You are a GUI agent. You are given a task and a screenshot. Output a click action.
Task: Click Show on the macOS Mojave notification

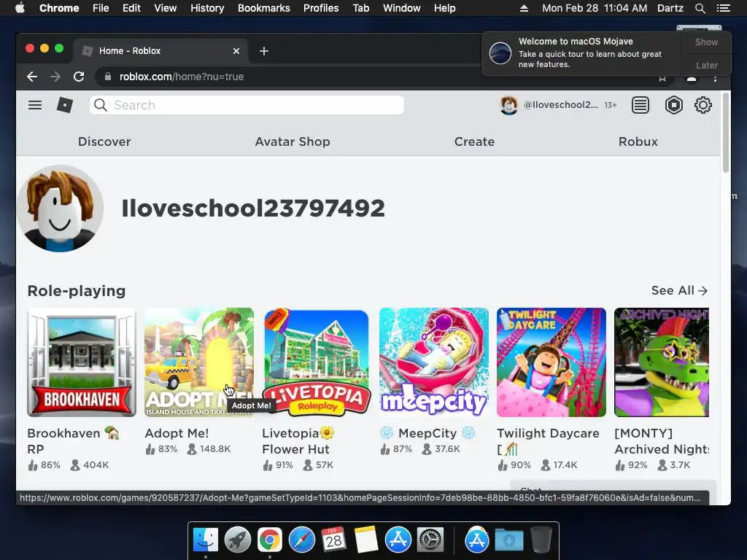706,42
